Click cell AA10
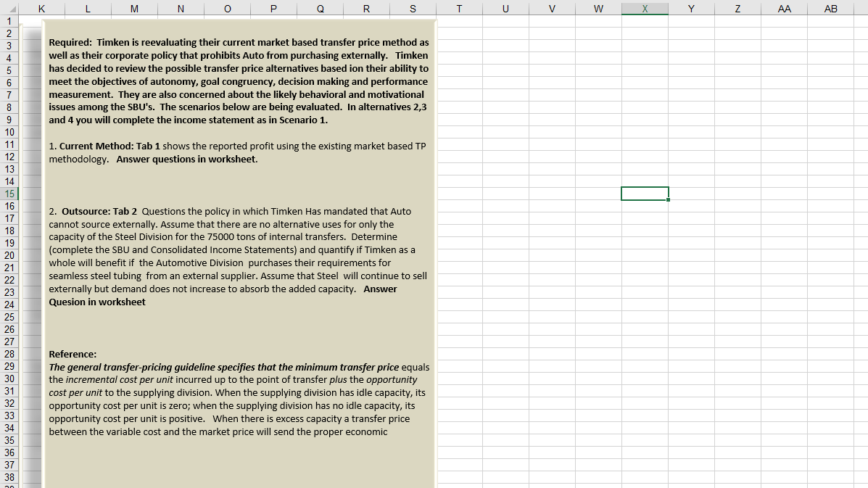Image resolution: width=868 pixels, height=488 pixels. coord(784,132)
